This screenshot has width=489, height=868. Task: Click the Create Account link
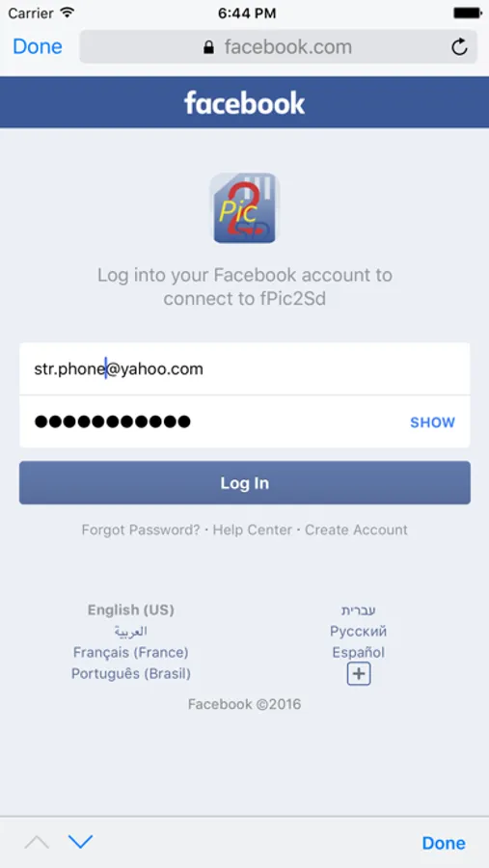(356, 529)
